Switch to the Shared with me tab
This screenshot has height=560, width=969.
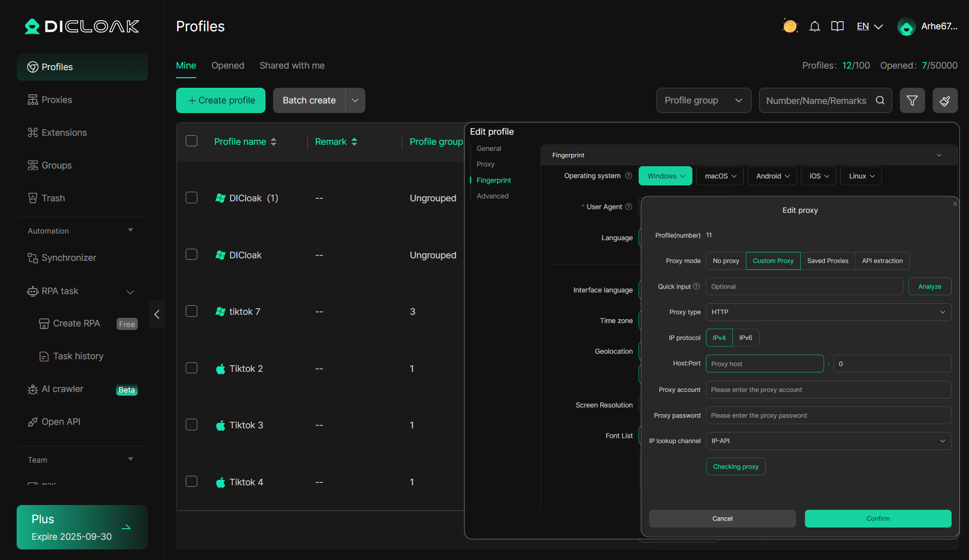coord(292,66)
